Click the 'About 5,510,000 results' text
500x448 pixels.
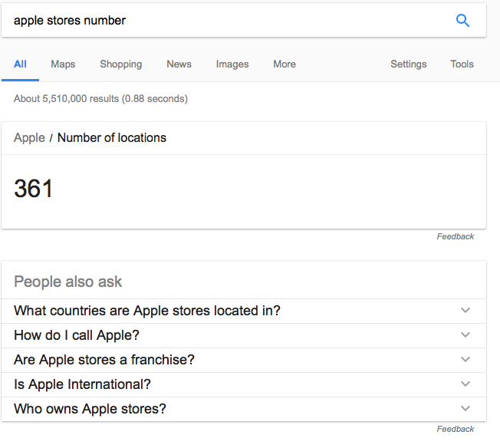(x=66, y=99)
